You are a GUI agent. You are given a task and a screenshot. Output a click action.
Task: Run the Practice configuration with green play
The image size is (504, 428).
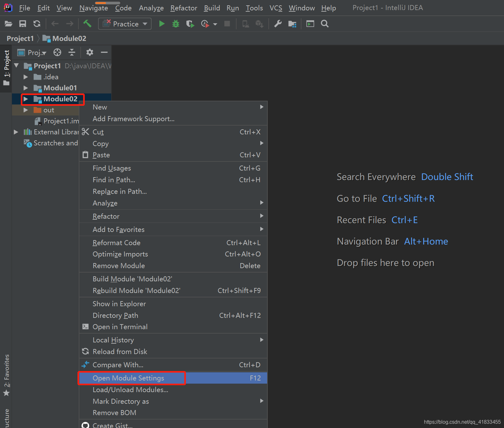[x=162, y=24]
